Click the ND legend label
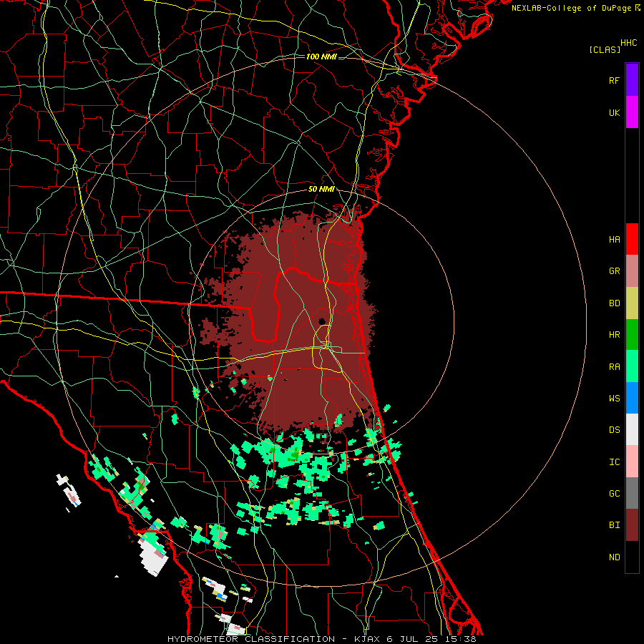Viewport: 644px width, 644px height. pyautogui.click(x=614, y=557)
